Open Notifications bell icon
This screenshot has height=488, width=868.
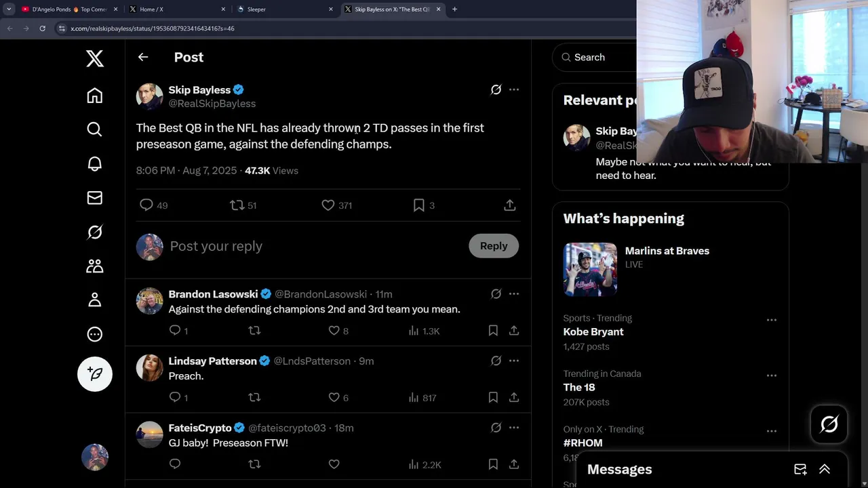point(95,163)
